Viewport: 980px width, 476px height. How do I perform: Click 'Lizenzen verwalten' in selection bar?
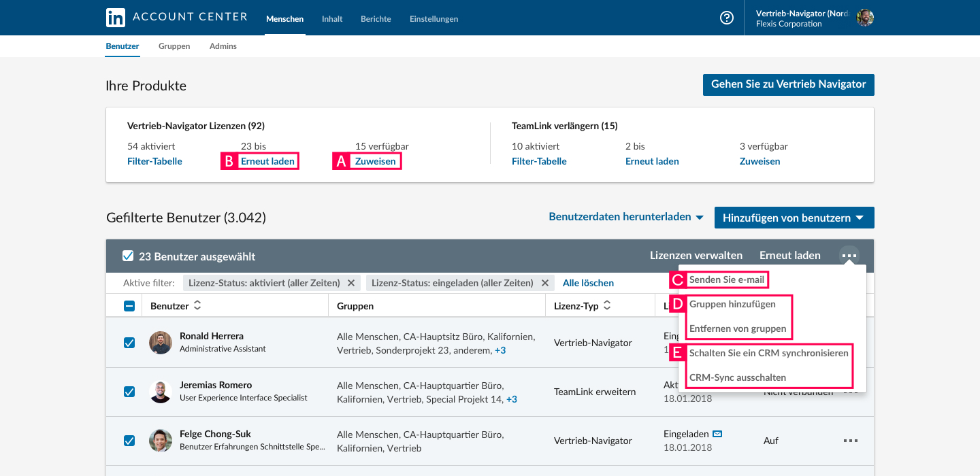[696, 256]
